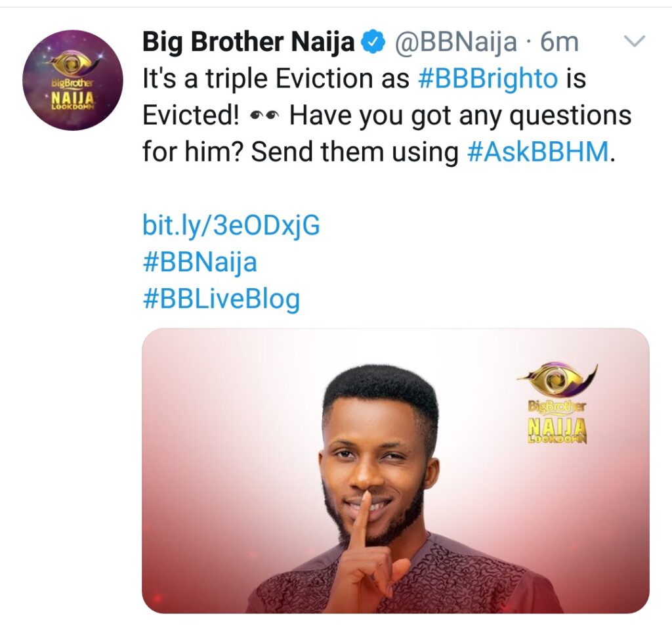Click the 'Evicted!' text in the tweet
Image resolution: width=672 pixels, height=633 pixels.
tap(191, 116)
